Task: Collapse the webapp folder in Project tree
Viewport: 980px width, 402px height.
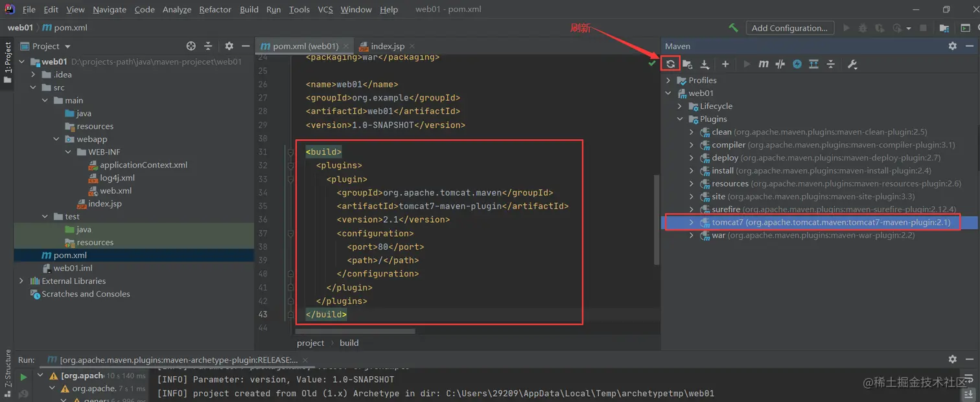Action: click(x=56, y=139)
